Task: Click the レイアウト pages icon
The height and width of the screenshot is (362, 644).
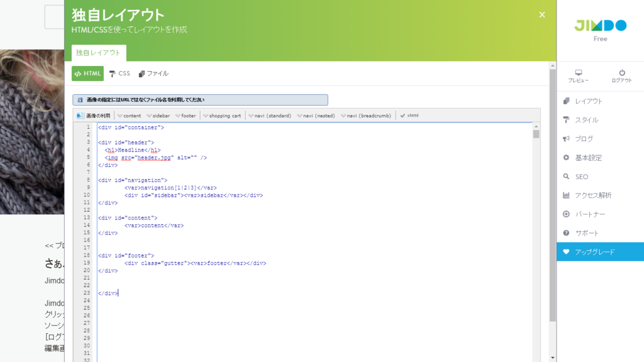Action: click(x=567, y=101)
